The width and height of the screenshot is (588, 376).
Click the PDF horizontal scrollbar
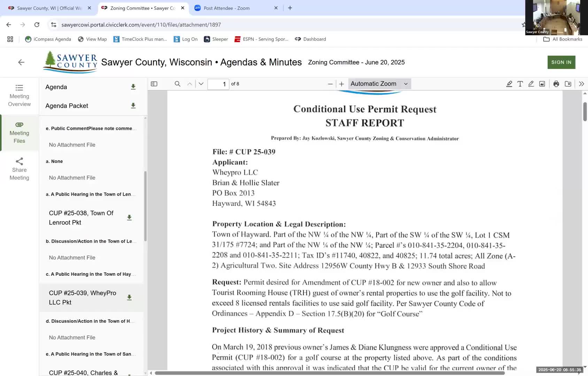click(330, 373)
